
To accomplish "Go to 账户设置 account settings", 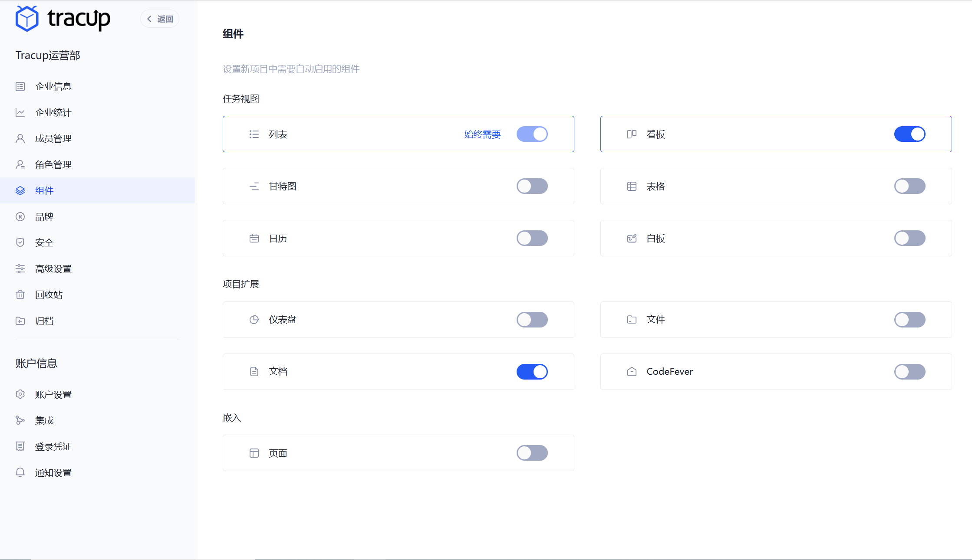I will point(53,394).
